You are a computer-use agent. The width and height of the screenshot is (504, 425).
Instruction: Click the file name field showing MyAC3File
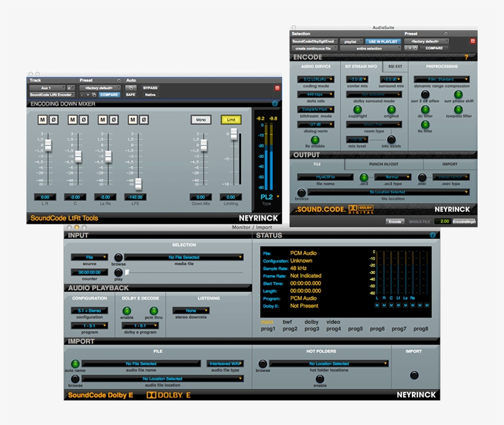click(325, 177)
